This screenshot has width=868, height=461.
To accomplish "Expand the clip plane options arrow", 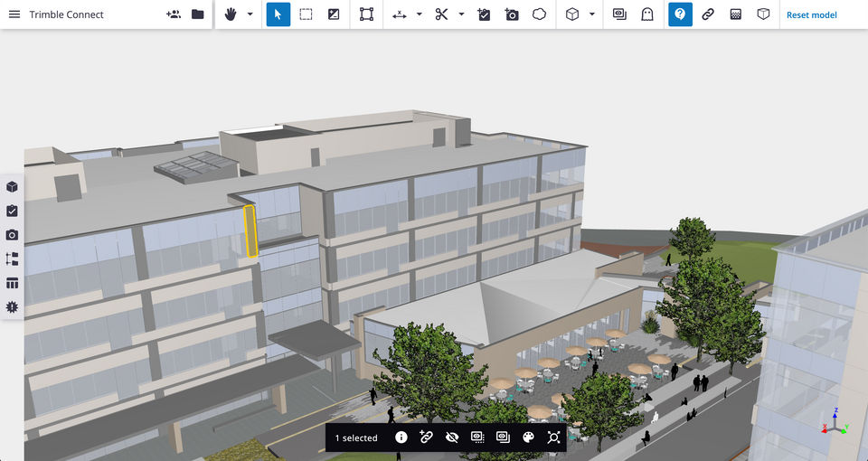I will click(x=461, y=14).
